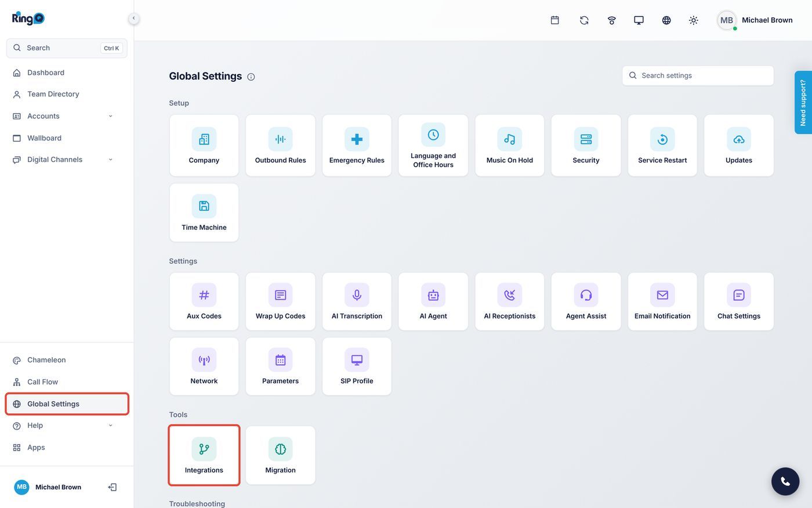This screenshot has height=508, width=812.
Task: Toggle the light/dark theme sun icon
Action: pyautogui.click(x=694, y=20)
